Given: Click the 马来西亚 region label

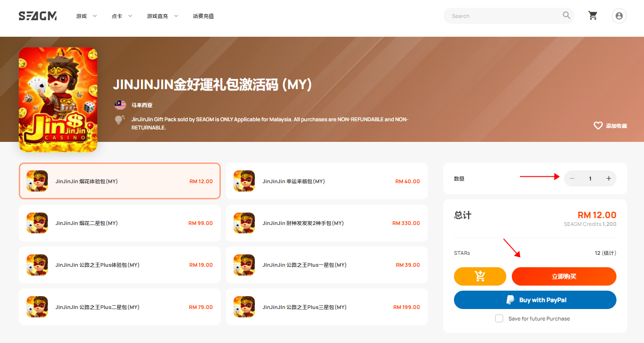Looking at the screenshot, I should (142, 105).
